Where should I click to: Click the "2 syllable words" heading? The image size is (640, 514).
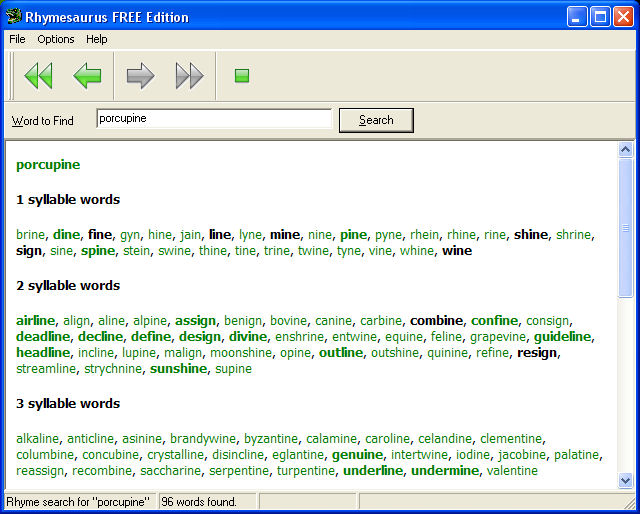click(x=68, y=286)
